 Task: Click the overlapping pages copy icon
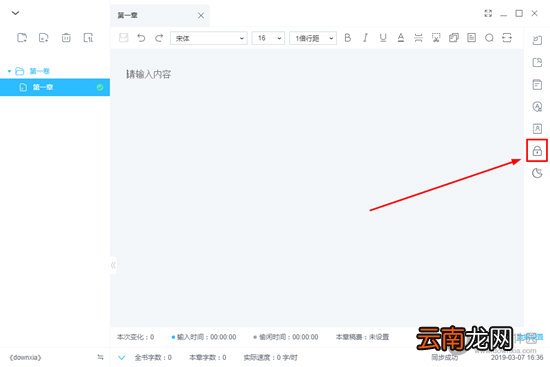[454, 38]
